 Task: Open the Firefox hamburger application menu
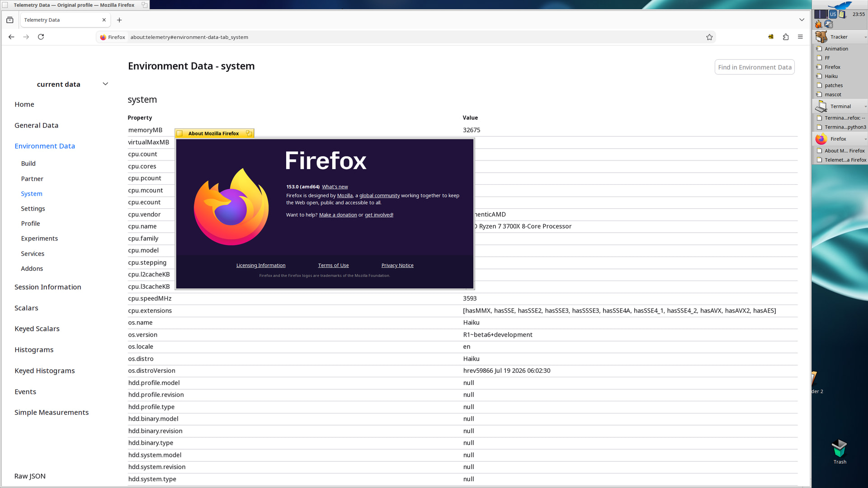coord(800,37)
